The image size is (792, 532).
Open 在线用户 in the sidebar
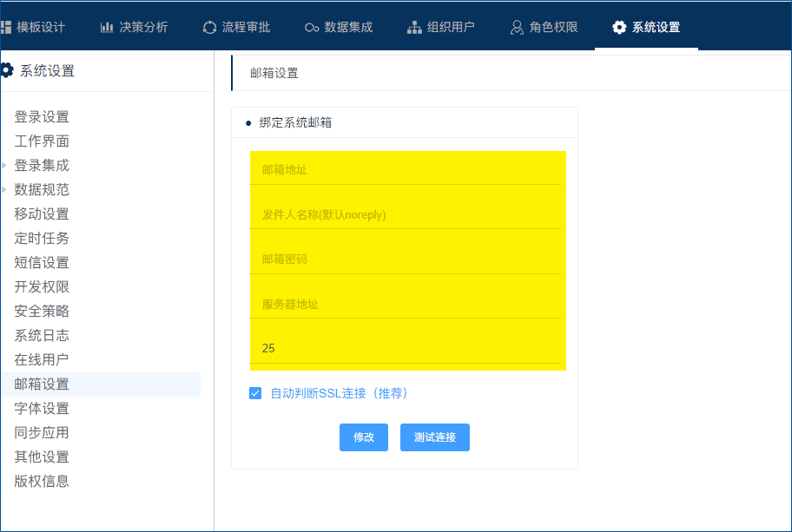click(x=42, y=359)
